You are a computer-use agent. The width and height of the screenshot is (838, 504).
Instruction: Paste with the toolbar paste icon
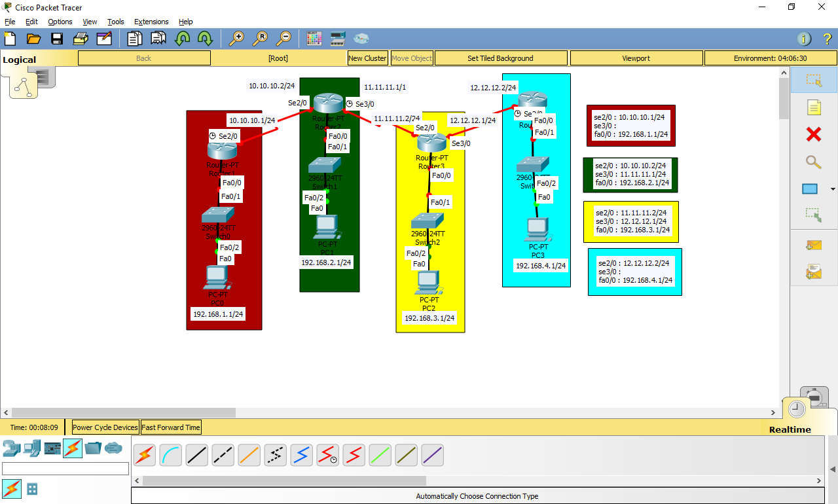(158, 39)
